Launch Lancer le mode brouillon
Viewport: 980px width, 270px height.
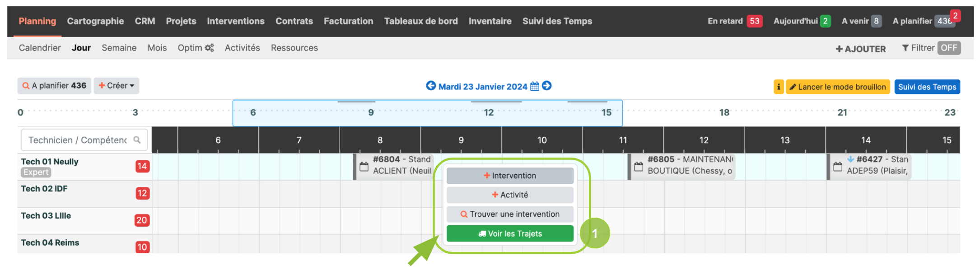838,87
